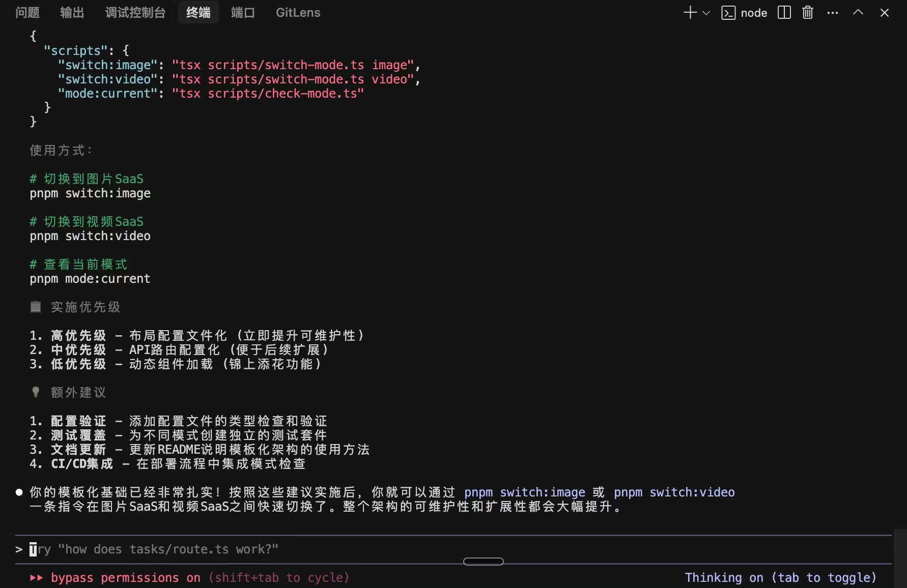Maximize the panel with the up chevron
Viewport: 907px width, 588px height.
tap(858, 13)
